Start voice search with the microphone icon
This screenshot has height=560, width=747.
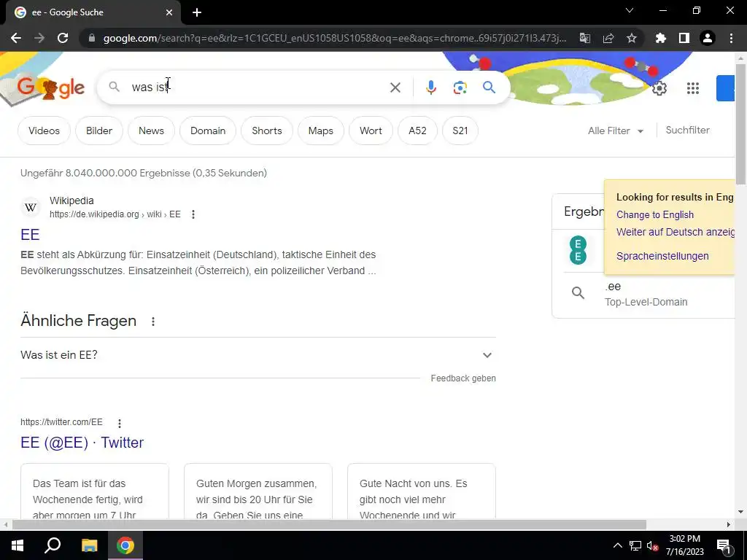point(430,87)
